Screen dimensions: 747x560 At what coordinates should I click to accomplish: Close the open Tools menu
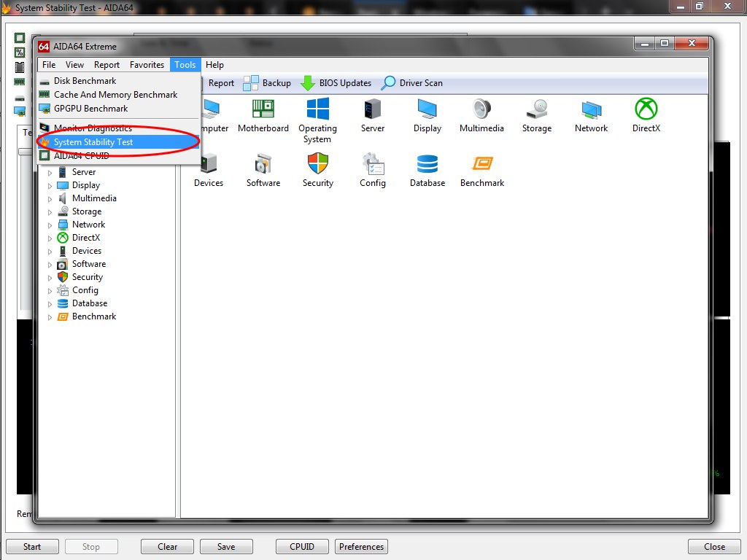coord(185,65)
